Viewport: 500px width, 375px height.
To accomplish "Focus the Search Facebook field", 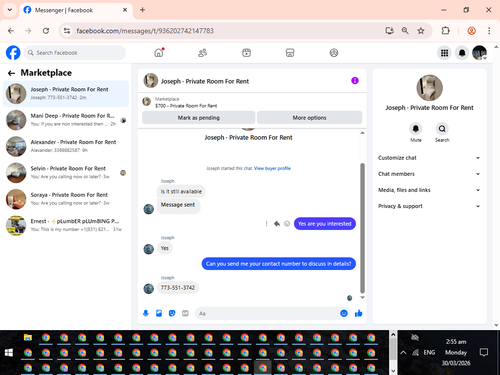I will (x=75, y=53).
